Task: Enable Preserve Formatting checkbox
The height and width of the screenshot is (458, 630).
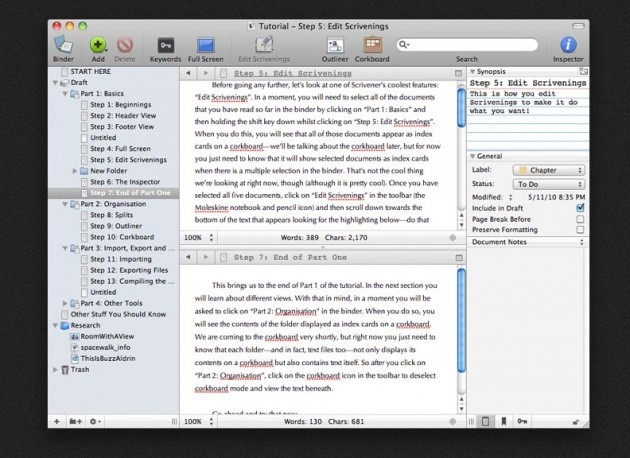Action: point(580,230)
